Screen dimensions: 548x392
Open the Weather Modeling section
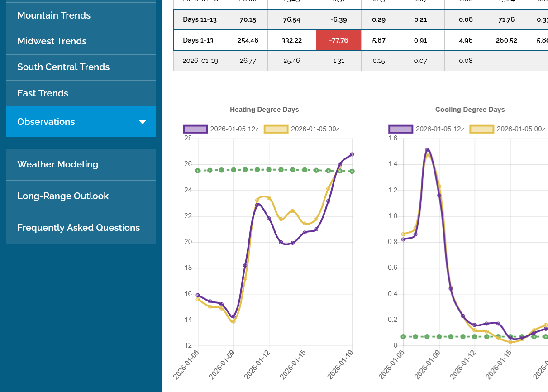point(57,164)
